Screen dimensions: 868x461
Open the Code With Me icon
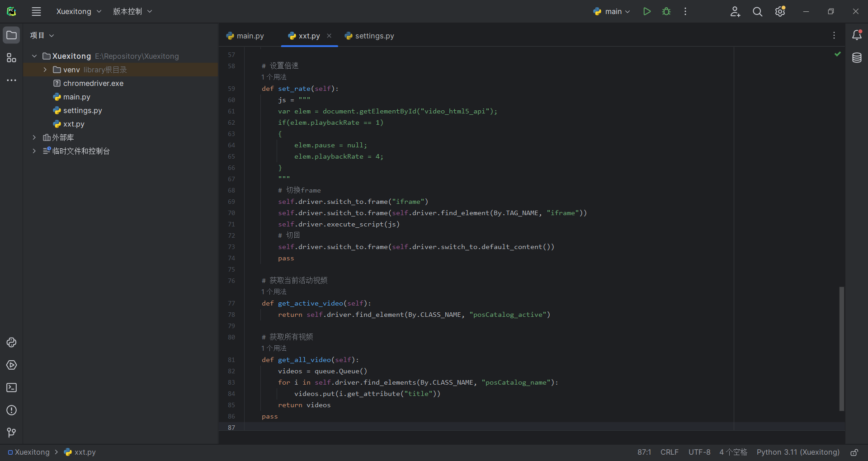point(735,12)
